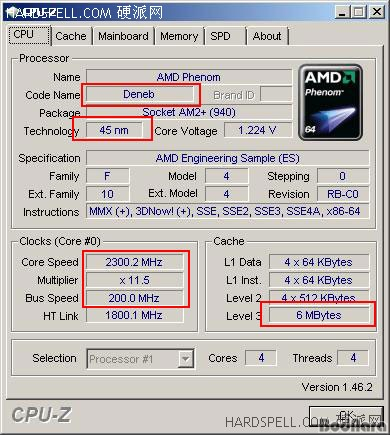Click the Deneb Code Name field
The height and width of the screenshot is (435, 390).
(x=139, y=94)
